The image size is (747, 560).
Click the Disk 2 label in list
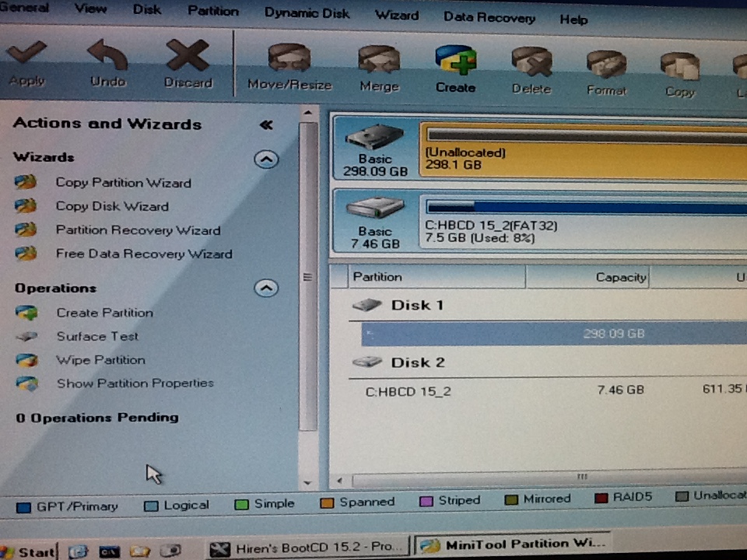point(418,362)
